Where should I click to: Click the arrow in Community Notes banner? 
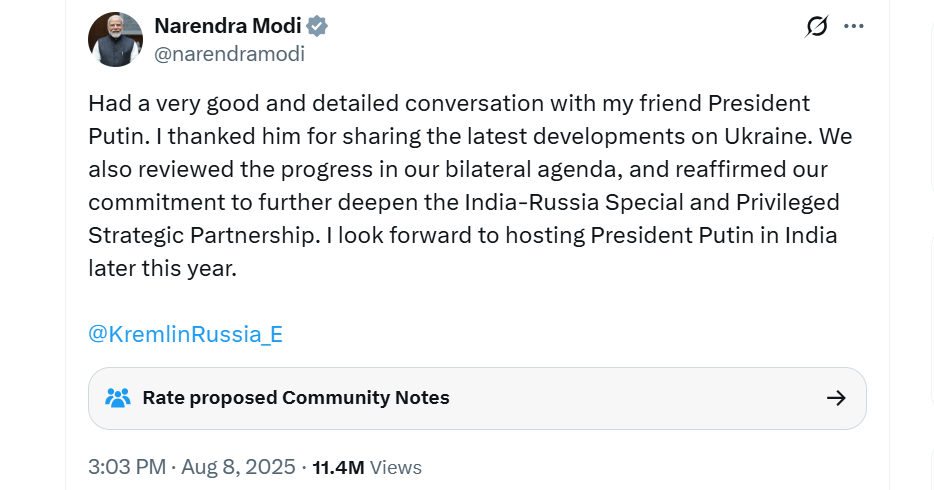(836, 398)
